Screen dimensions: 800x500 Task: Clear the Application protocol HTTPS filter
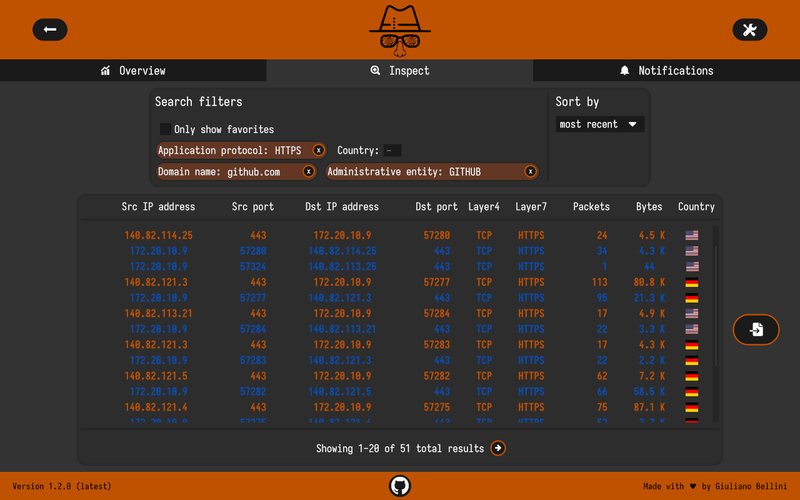(x=318, y=150)
